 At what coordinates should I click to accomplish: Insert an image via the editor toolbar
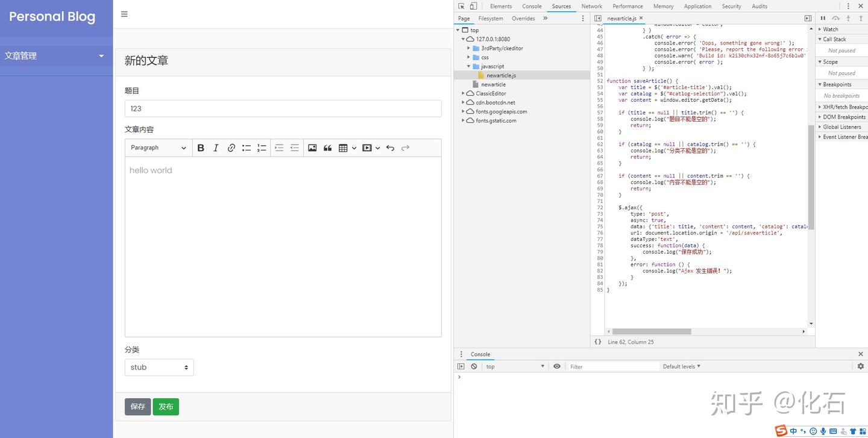(x=312, y=148)
